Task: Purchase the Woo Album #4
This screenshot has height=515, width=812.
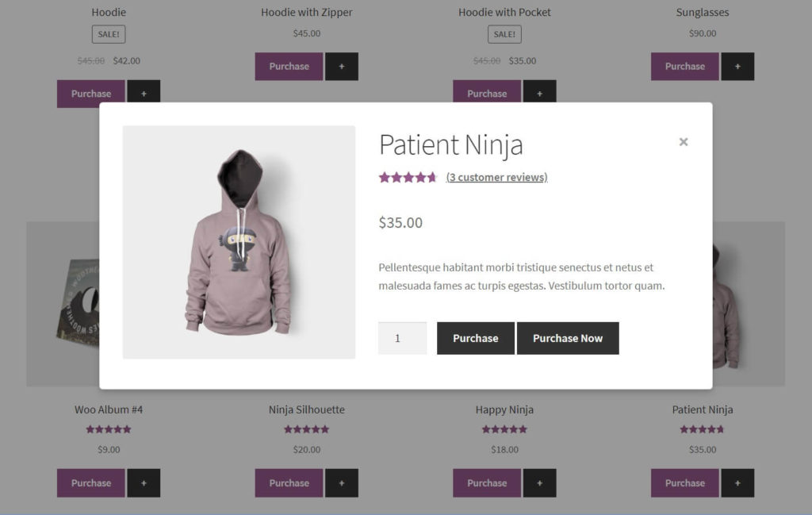Action: click(91, 482)
